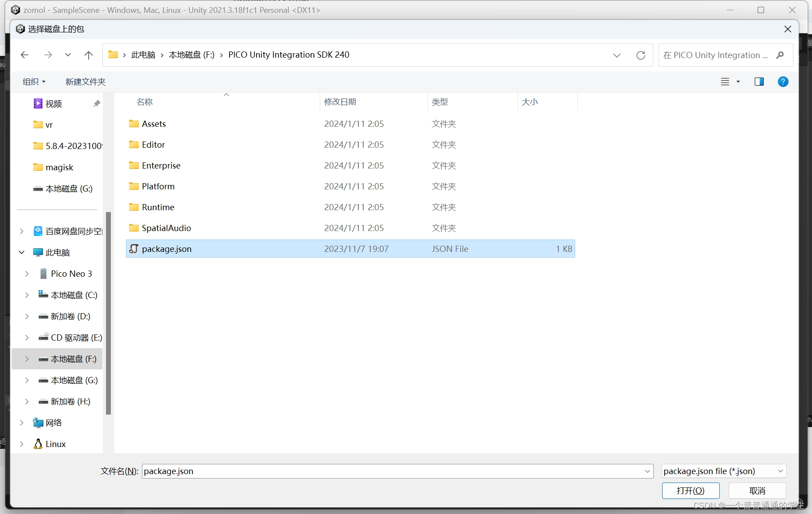812x514 pixels.
Task: Collapse the 此电脑 tree node
Action: point(21,252)
